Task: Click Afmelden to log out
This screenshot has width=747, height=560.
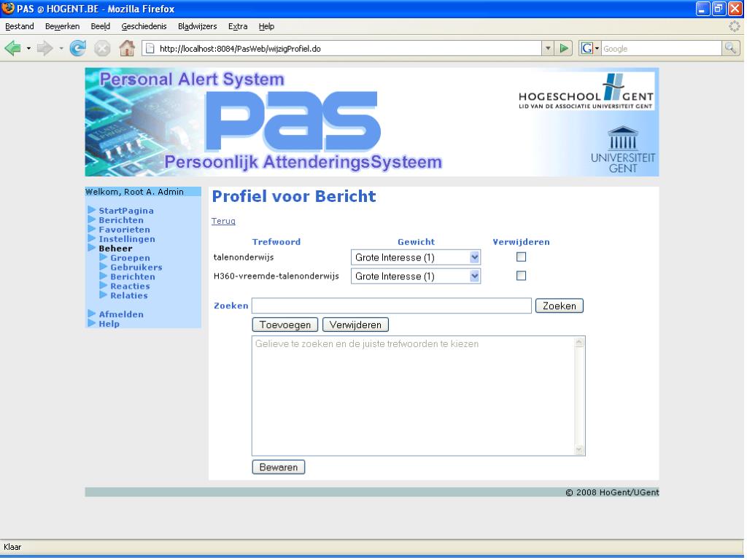Action: (x=121, y=314)
